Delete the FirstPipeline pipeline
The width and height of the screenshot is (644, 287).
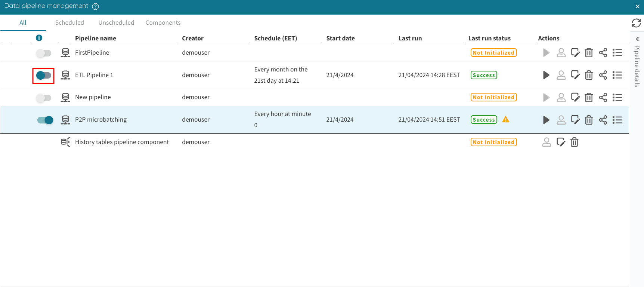[589, 53]
